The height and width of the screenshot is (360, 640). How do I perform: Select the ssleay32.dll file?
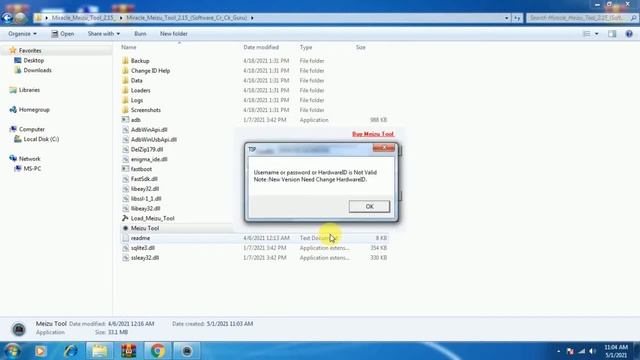click(145, 258)
